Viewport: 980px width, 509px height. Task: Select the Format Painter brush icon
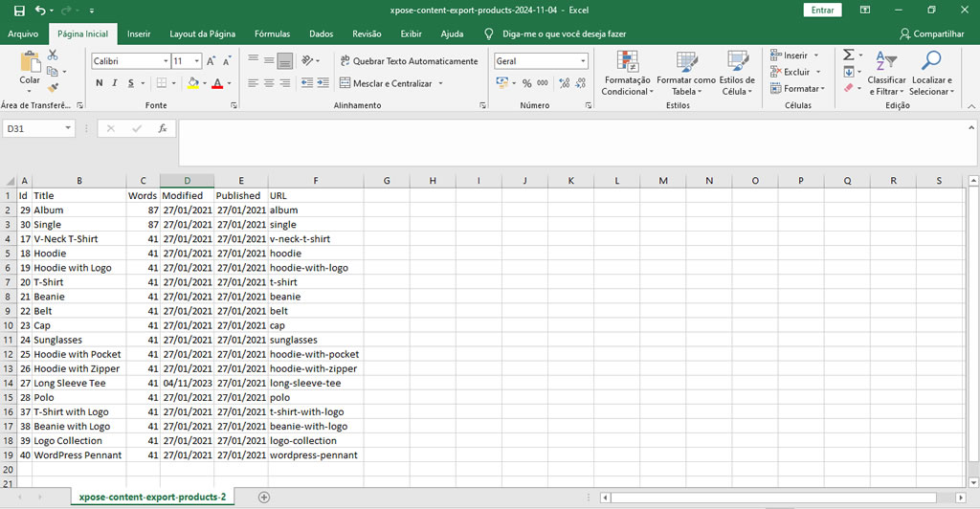53,87
